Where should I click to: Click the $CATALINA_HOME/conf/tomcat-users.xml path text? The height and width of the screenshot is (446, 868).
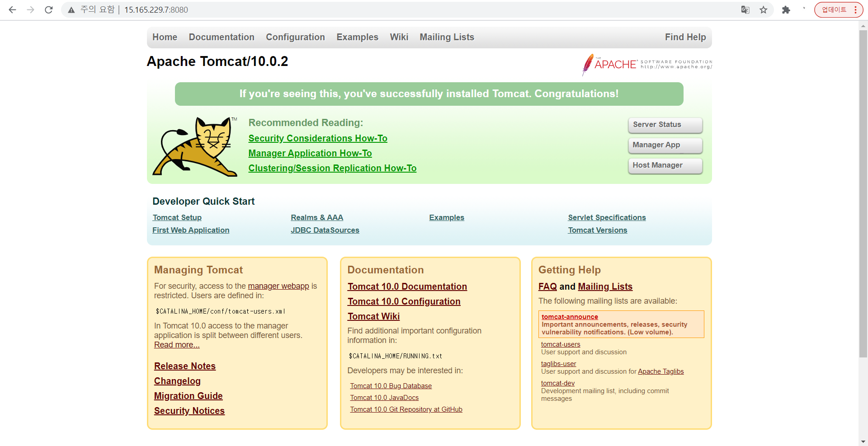(x=220, y=311)
